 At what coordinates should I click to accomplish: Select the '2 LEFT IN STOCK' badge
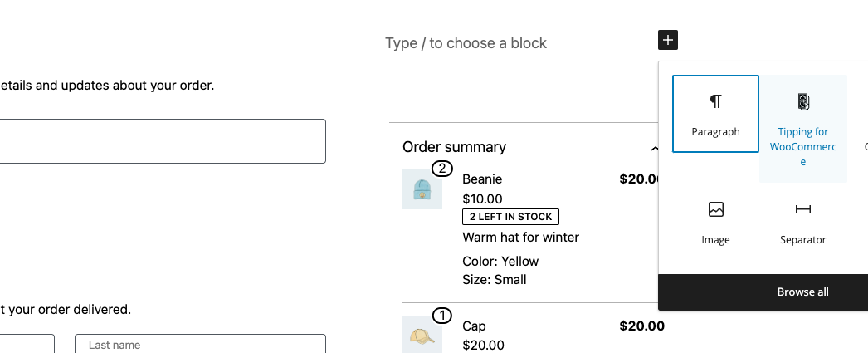510,217
